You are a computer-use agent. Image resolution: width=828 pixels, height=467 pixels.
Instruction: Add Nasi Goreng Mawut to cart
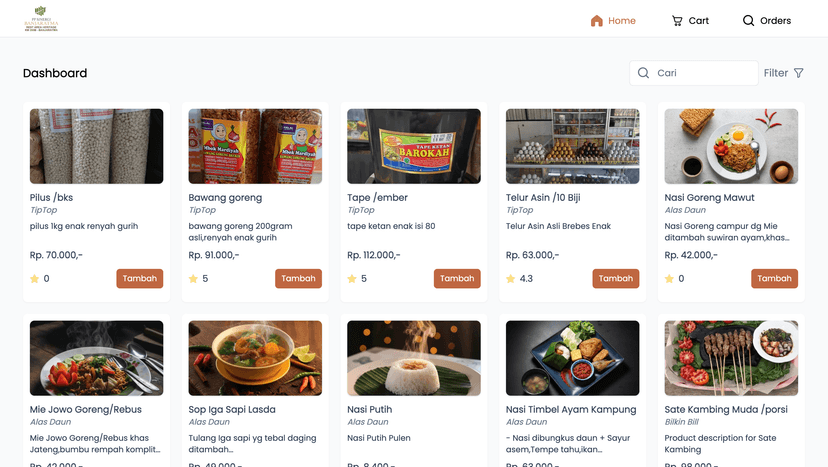pyautogui.click(x=774, y=279)
